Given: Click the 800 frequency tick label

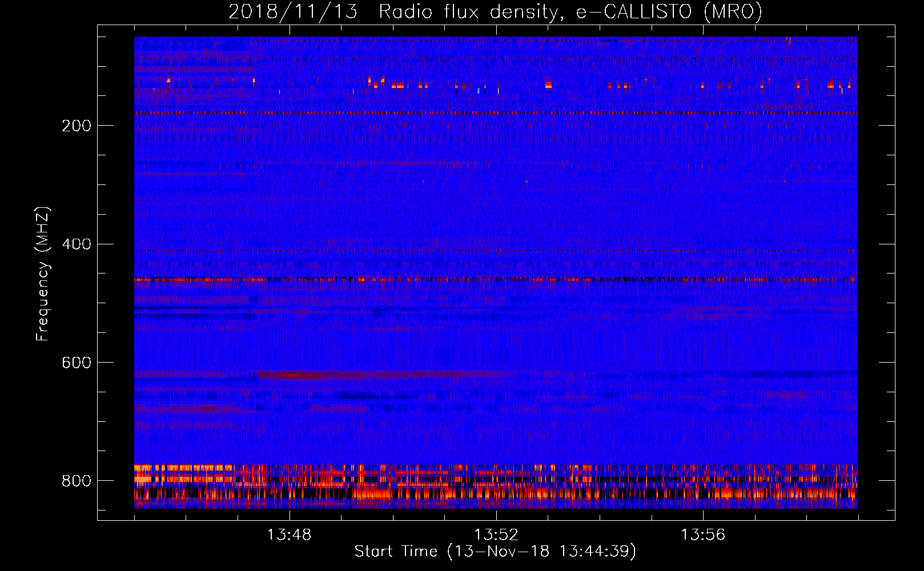Looking at the screenshot, I should (x=77, y=481).
